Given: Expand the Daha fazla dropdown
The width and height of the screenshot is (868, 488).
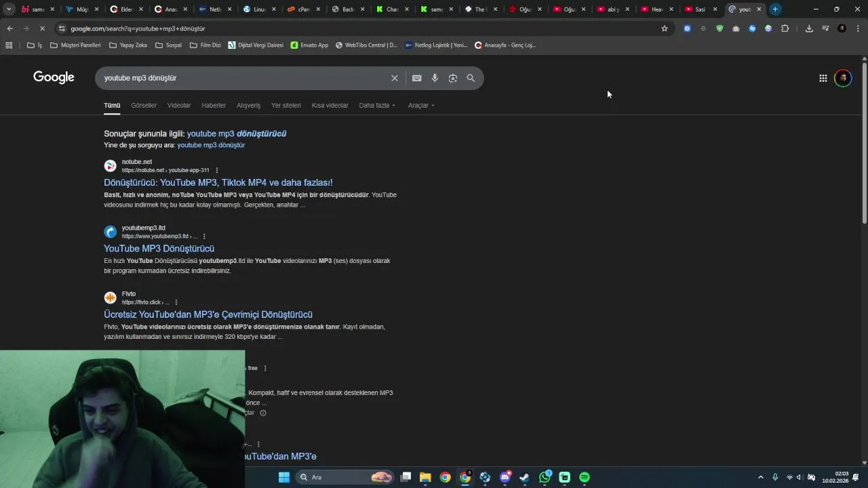Looking at the screenshot, I should click(x=377, y=105).
